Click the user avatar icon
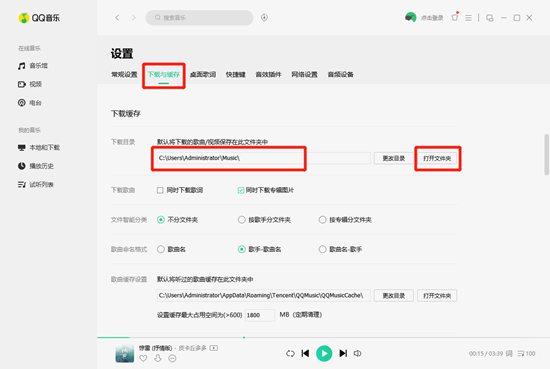550x369 pixels. [x=410, y=17]
